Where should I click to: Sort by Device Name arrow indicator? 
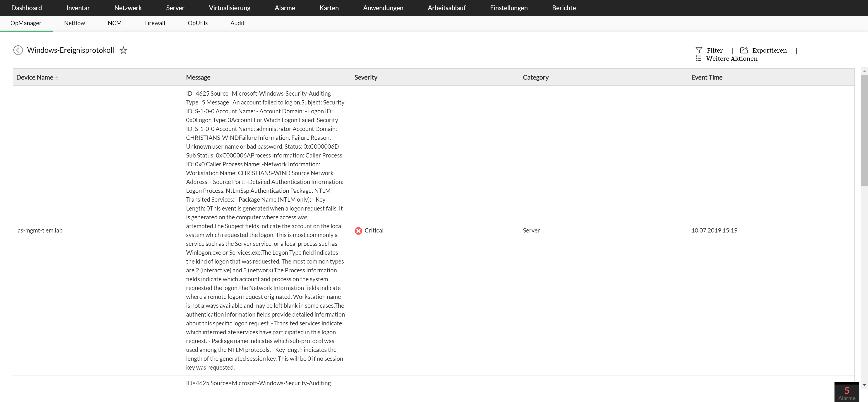click(x=57, y=78)
